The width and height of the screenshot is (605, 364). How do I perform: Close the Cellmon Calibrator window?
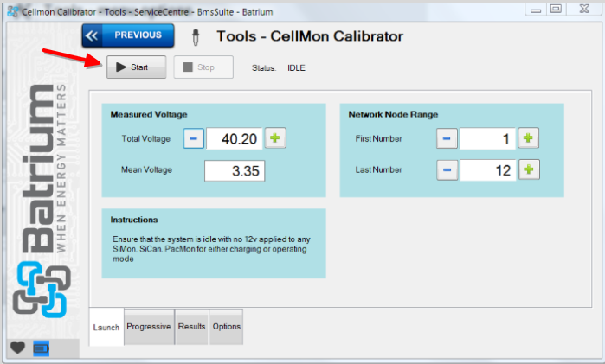coord(584,9)
